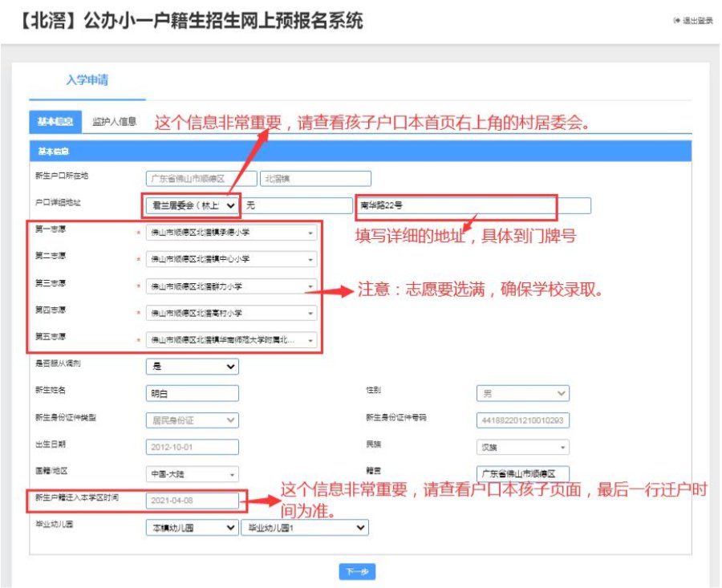This screenshot has width=722, height=588.
Task: Click the 退出登录 logout link
Action: (x=695, y=21)
